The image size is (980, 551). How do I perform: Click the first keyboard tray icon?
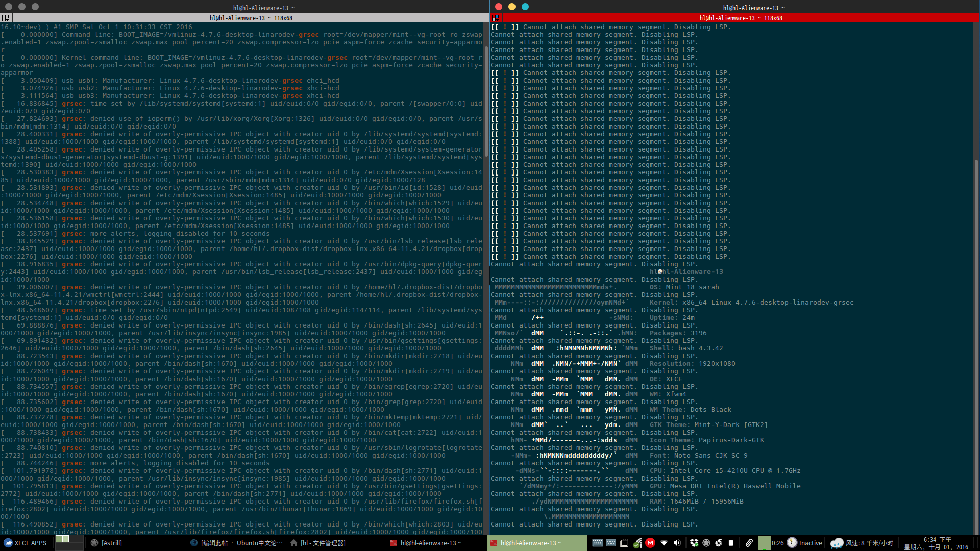[x=597, y=543]
